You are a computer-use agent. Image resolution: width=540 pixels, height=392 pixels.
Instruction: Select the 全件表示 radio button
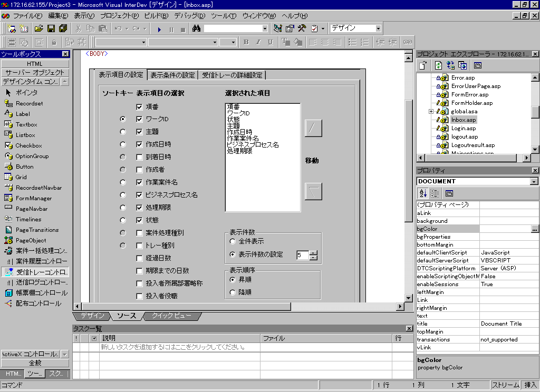tap(233, 242)
